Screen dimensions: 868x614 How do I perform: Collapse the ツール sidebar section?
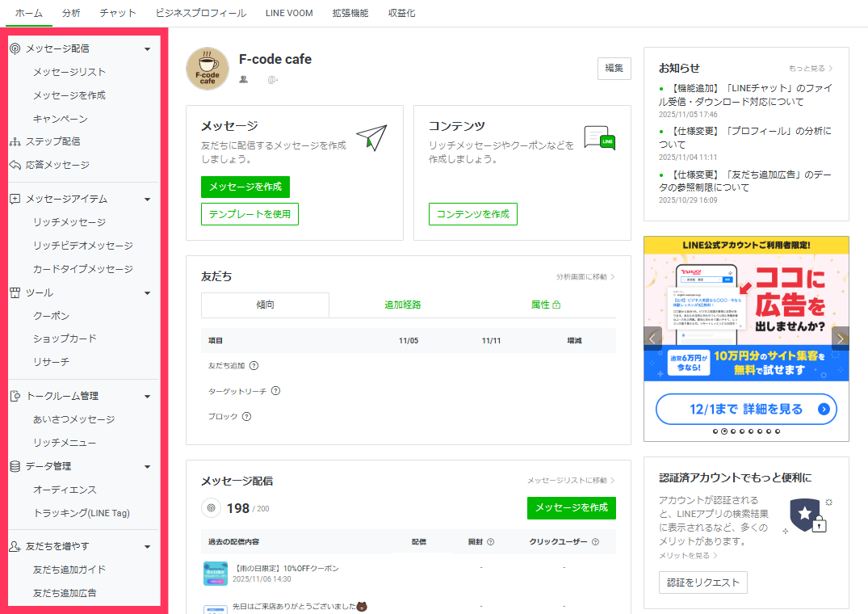(147, 293)
